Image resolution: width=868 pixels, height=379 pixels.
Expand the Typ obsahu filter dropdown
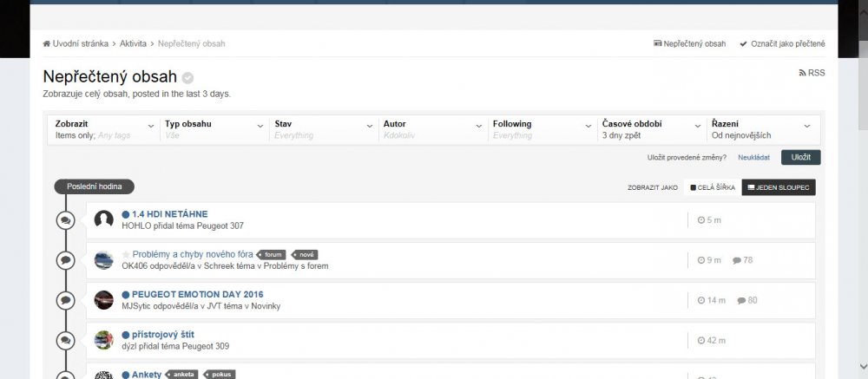214,129
